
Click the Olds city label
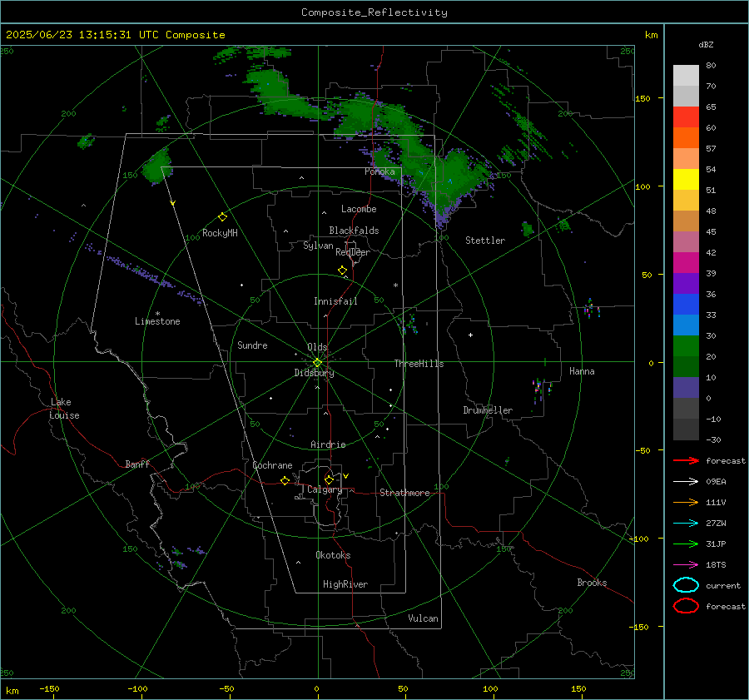(x=317, y=347)
